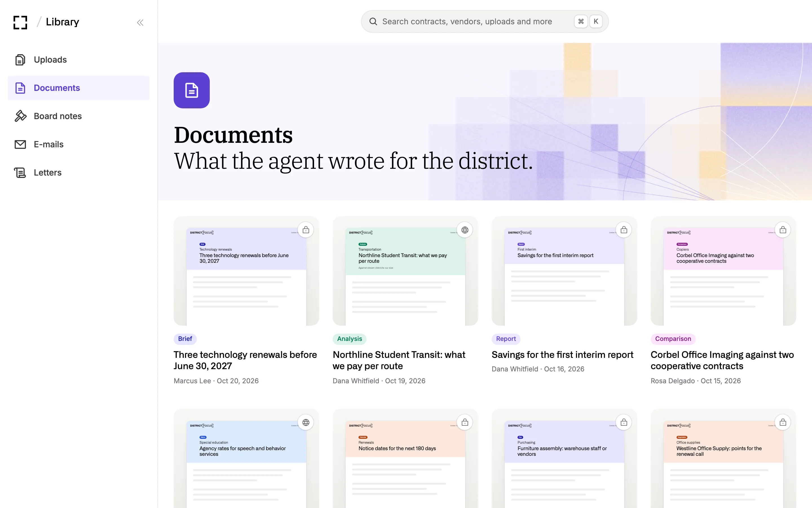
Task: Click globe icon on Agency rates card
Action: [306, 422]
